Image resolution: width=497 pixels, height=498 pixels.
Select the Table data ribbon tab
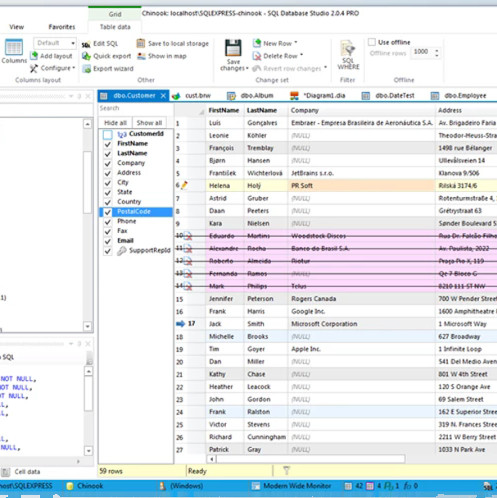coord(115,27)
